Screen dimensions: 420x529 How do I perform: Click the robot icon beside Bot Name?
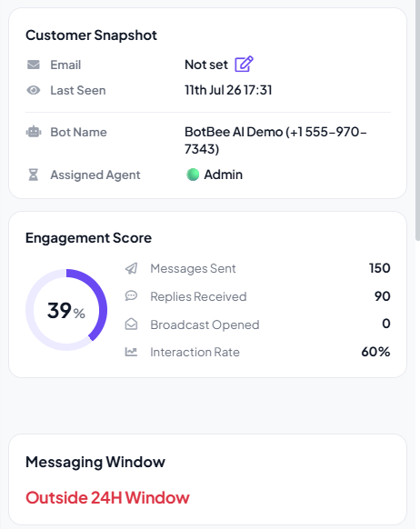pos(34,132)
